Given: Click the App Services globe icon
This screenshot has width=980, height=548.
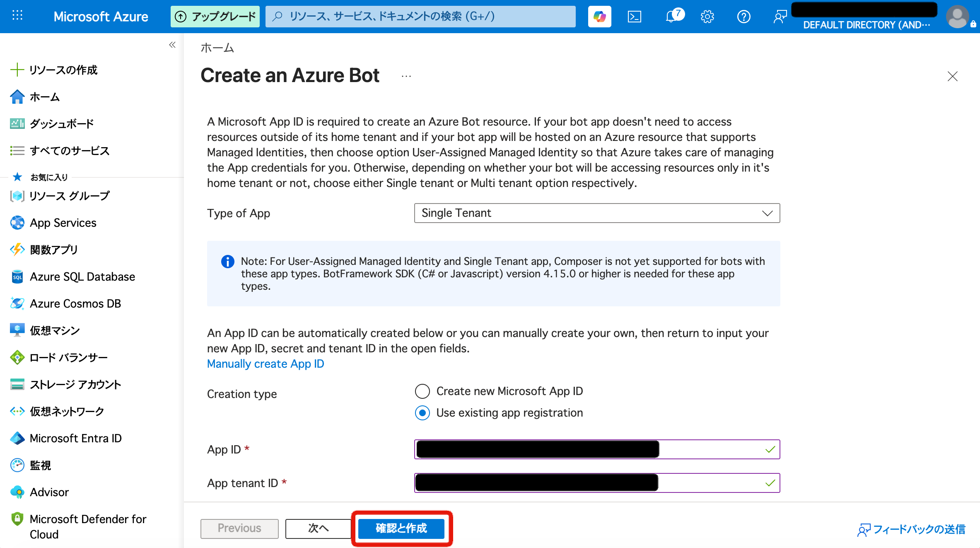Looking at the screenshot, I should click(17, 223).
